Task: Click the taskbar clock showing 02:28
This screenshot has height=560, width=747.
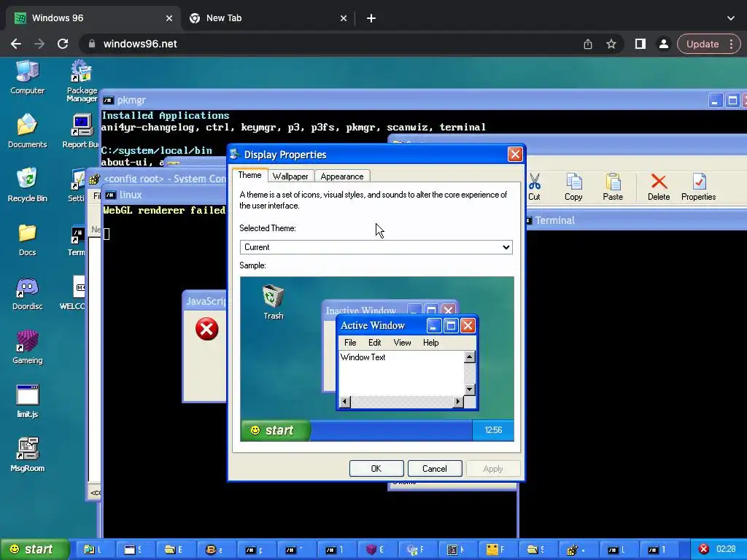Action: tap(726, 549)
